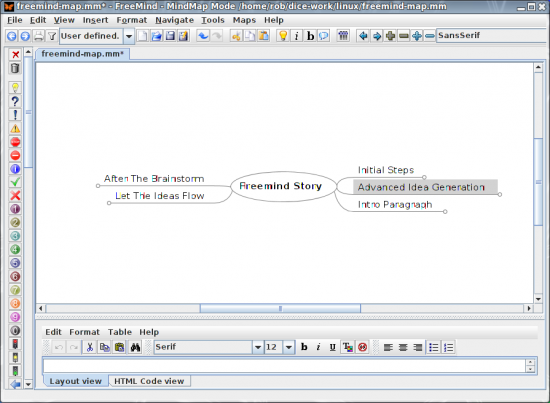Add the green check mark icon
550x403 pixels.
pyautogui.click(x=15, y=182)
